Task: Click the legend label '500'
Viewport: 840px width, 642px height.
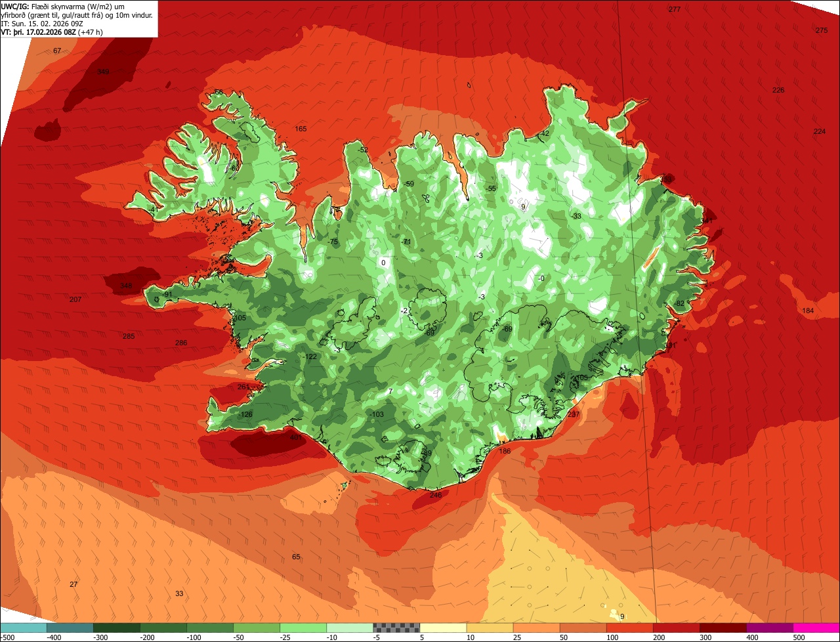Action: point(798,637)
